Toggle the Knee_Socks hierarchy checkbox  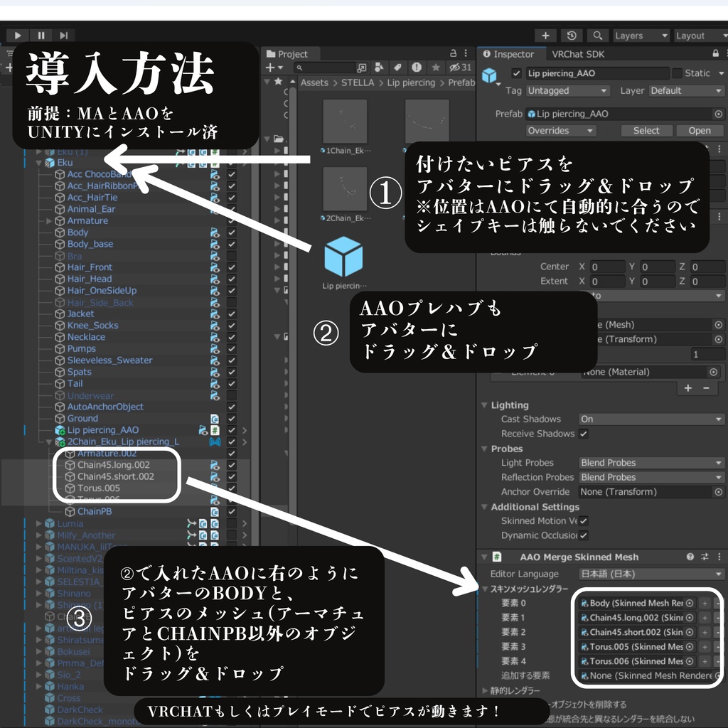pos(232,326)
